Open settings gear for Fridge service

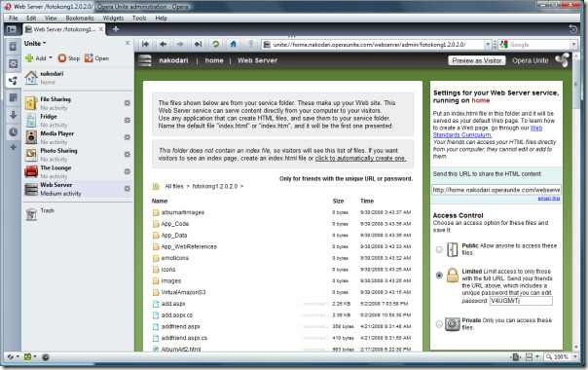128,120
